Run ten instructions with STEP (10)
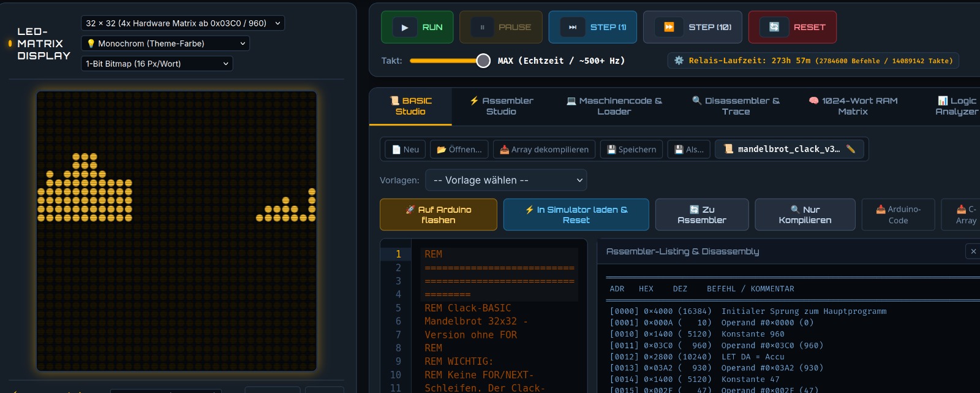Image resolution: width=980 pixels, height=393 pixels. (693, 27)
